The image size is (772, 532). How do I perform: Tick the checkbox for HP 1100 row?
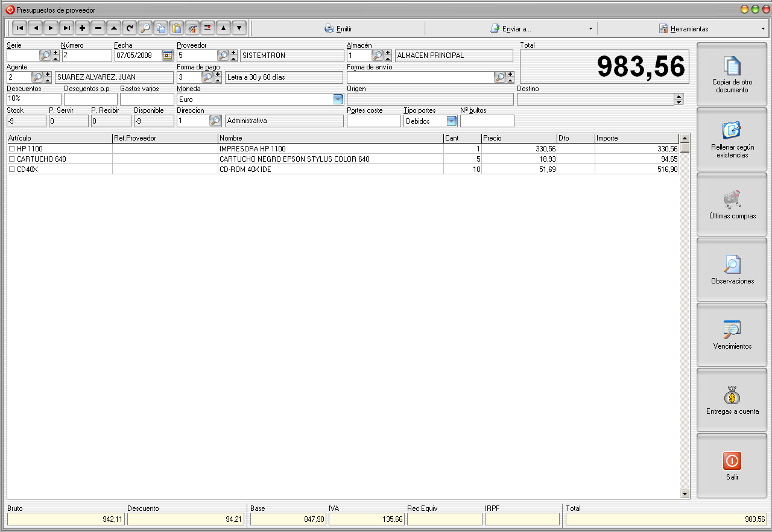[x=11, y=149]
